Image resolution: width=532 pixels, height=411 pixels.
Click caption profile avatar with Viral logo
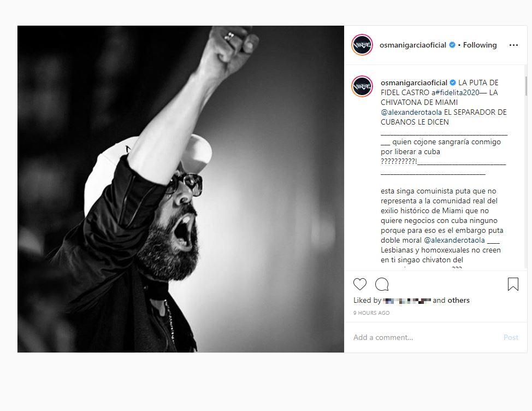(362, 86)
